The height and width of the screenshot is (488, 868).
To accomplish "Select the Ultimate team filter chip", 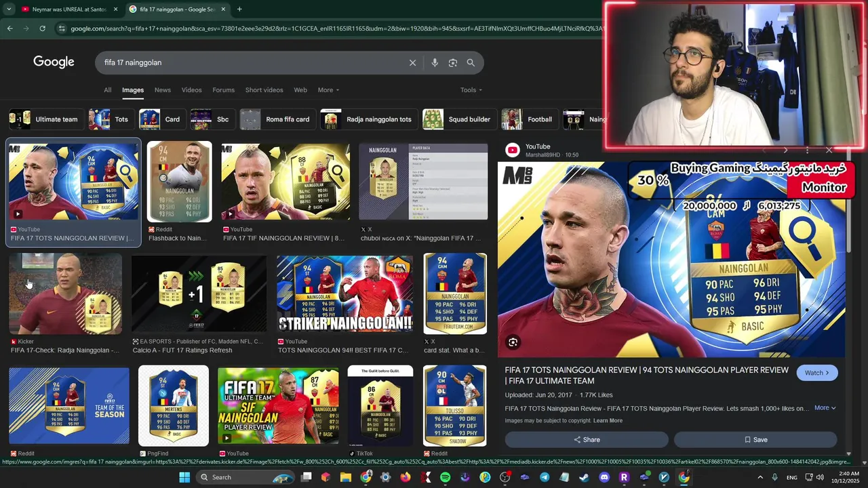I will (45, 119).
